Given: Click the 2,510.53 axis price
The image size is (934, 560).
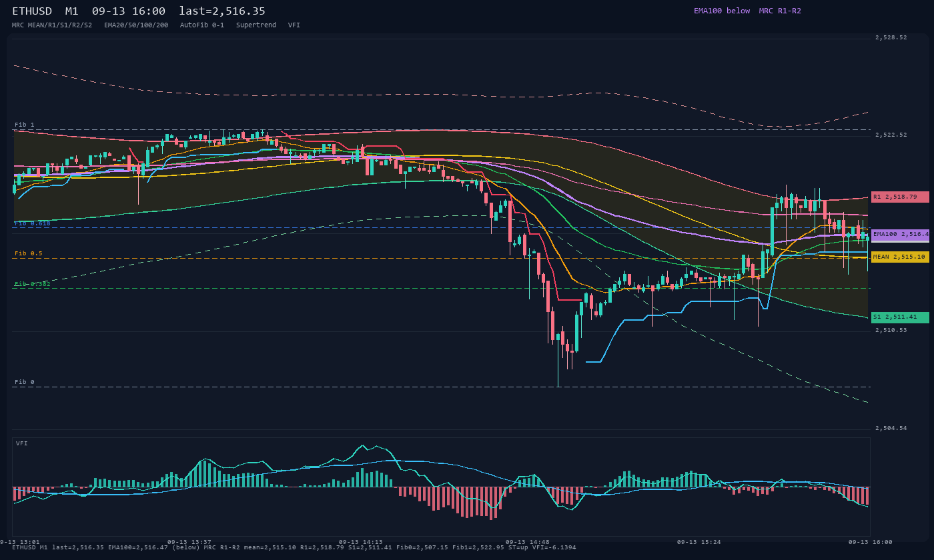Looking at the screenshot, I should click(x=891, y=329).
